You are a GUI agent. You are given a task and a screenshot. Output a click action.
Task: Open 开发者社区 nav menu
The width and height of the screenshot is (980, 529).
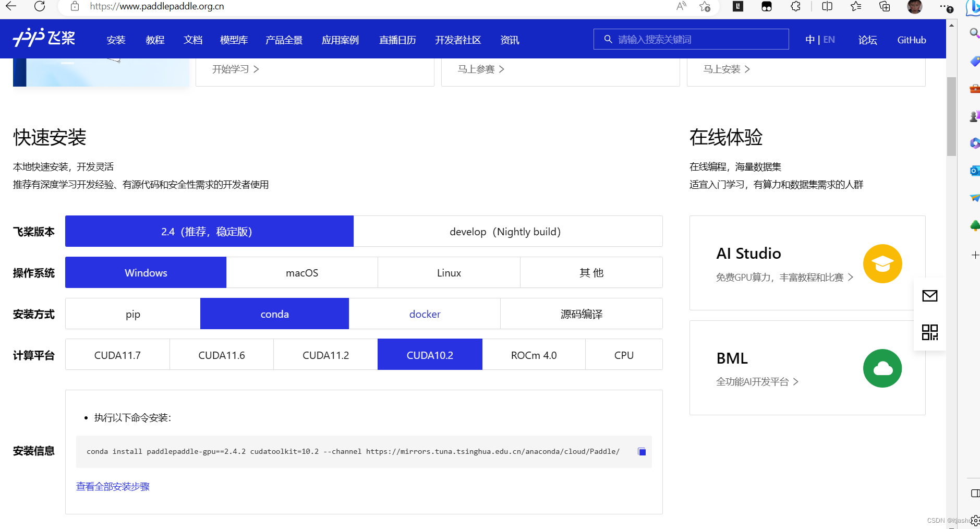point(458,40)
